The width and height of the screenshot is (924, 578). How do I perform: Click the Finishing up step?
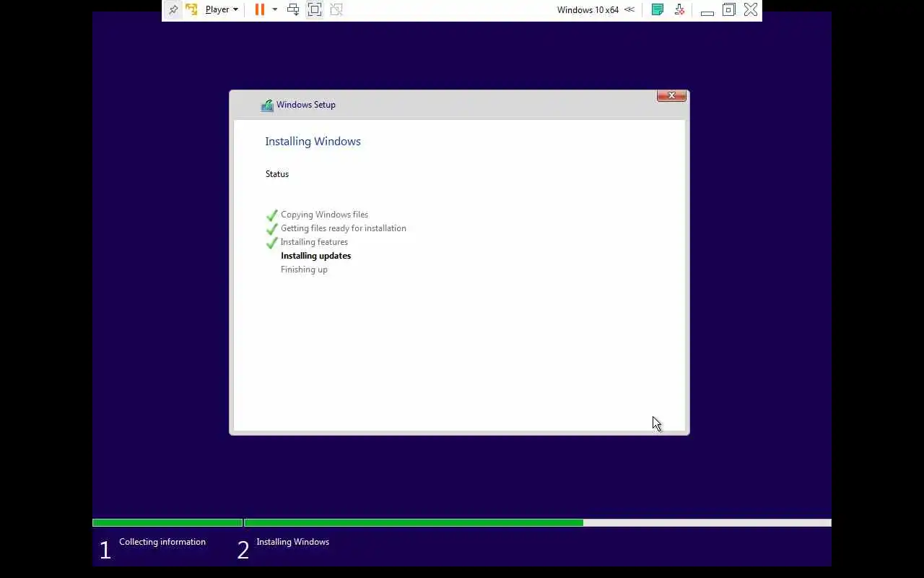point(304,269)
